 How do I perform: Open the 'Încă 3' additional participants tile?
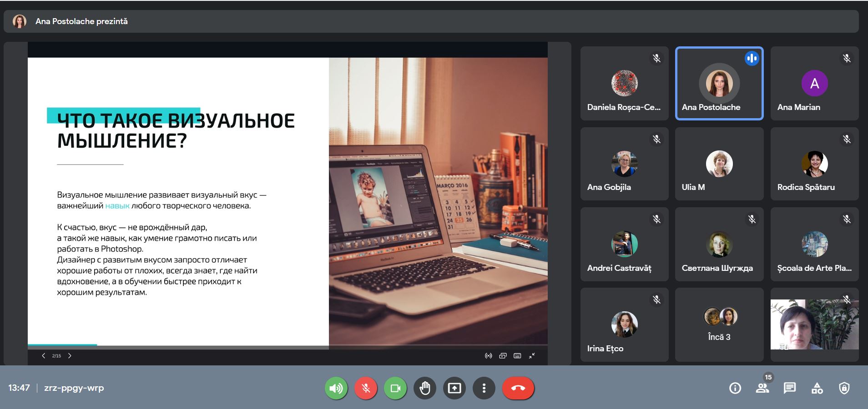tap(719, 324)
